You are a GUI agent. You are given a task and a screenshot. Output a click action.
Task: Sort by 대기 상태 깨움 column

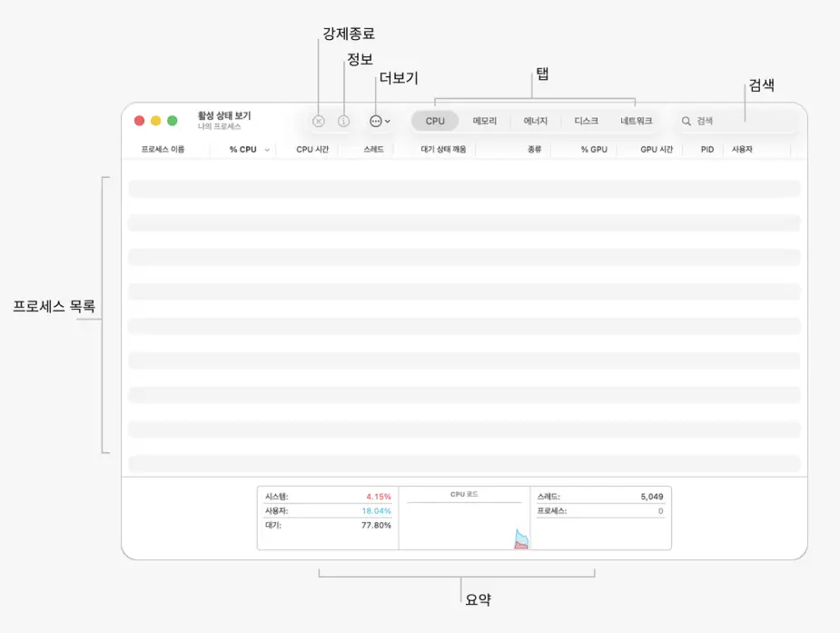pyautogui.click(x=443, y=150)
